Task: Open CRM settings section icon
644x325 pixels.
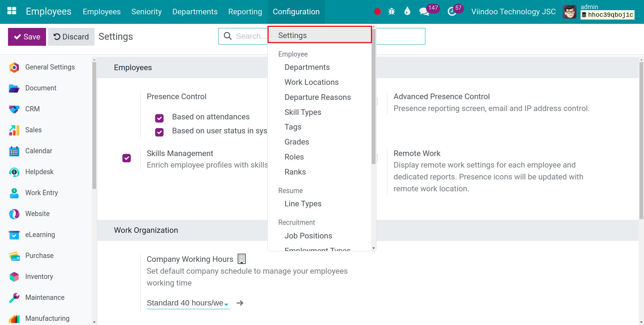Action: [x=14, y=109]
